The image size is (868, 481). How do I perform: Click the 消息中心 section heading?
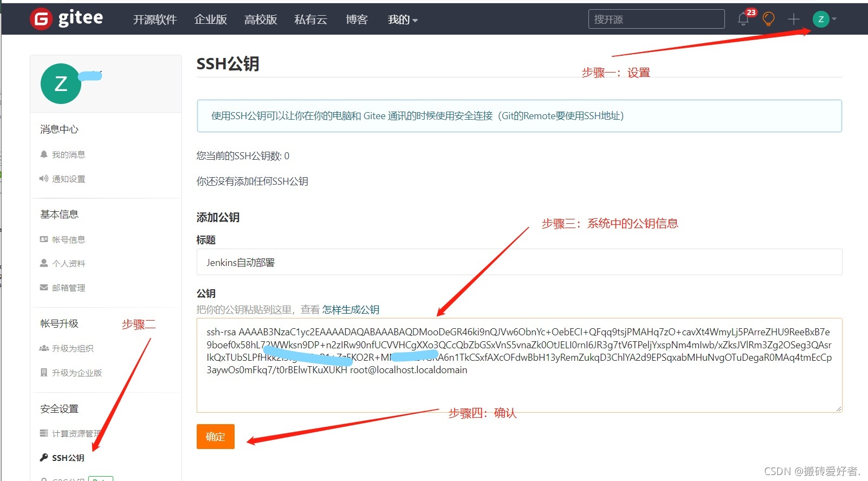pyautogui.click(x=59, y=129)
